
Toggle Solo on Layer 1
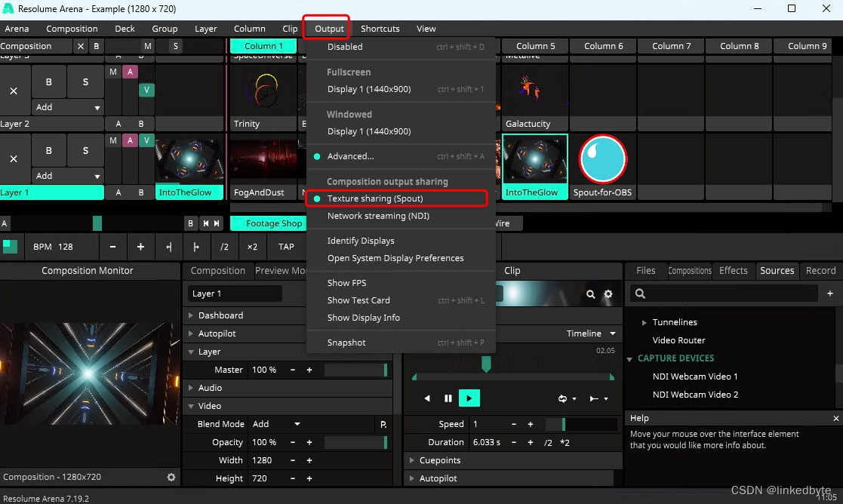click(x=85, y=150)
